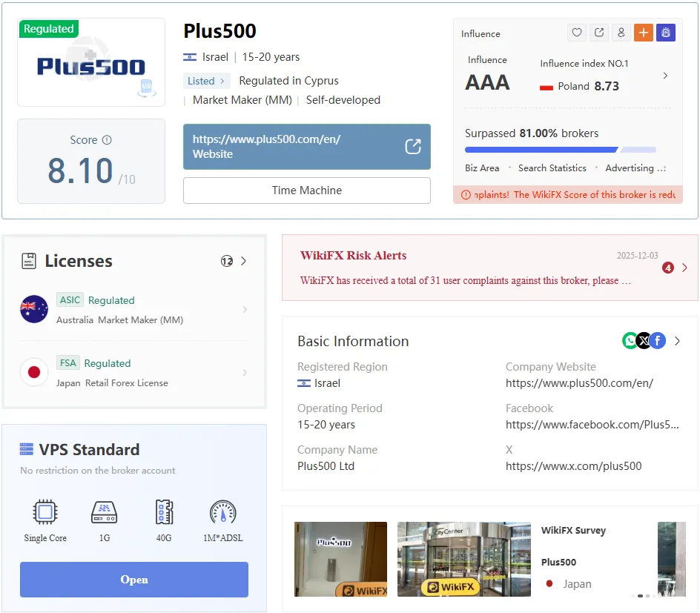Click 'Regulated in Cyprus' text
The height and width of the screenshot is (613, 700).
tap(289, 81)
